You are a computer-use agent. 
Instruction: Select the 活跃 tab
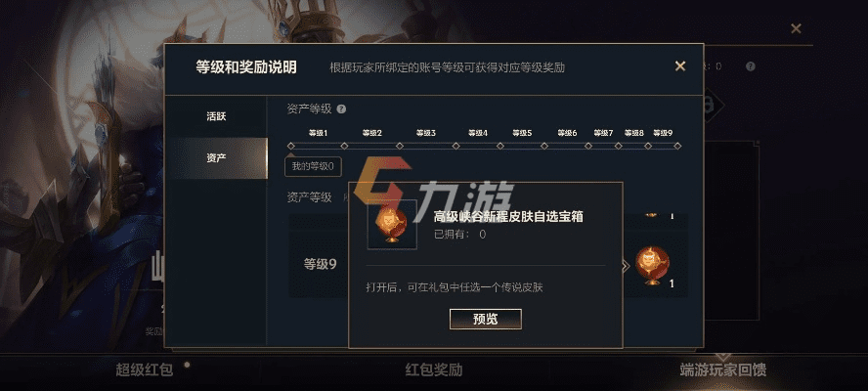pos(216,117)
